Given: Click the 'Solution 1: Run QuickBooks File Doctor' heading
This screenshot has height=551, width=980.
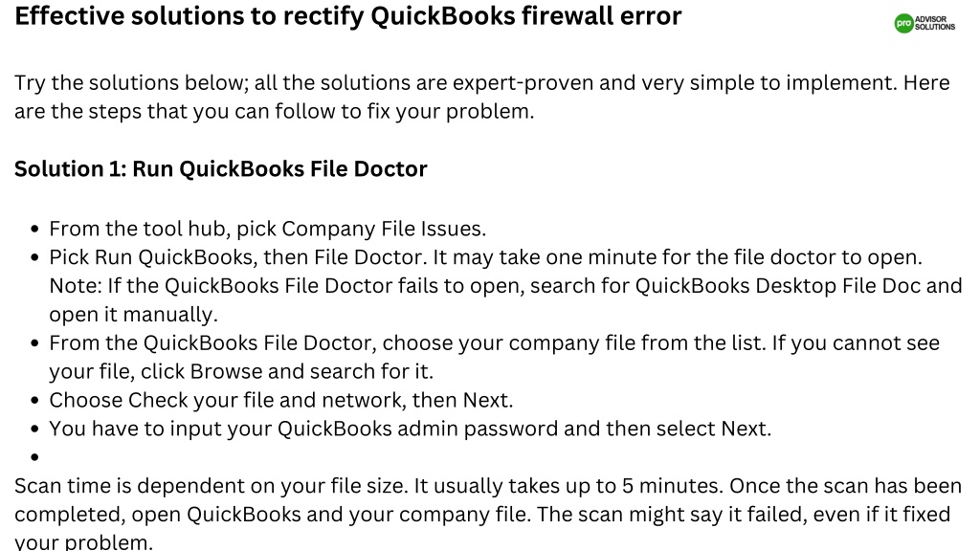Looking at the screenshot, I should [221, 168].
